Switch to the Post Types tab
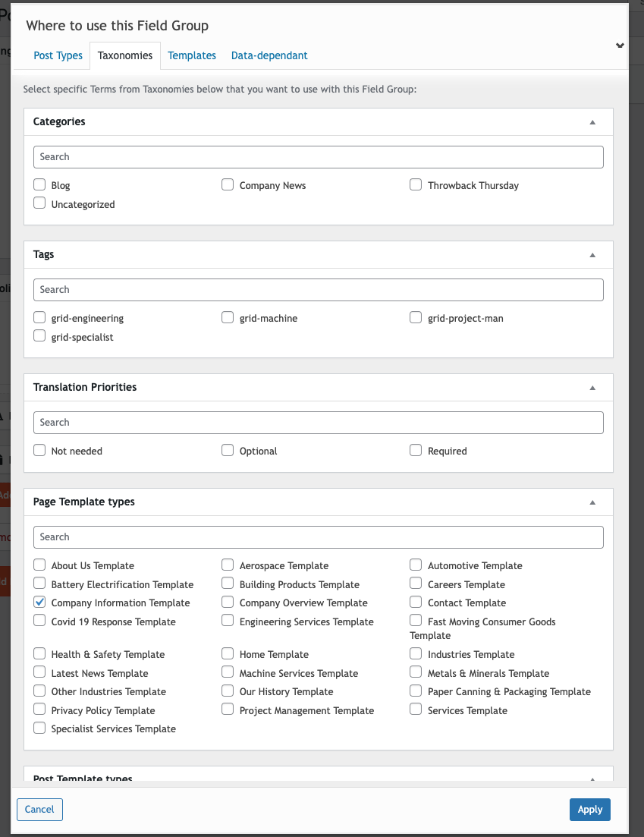This screenshot has width=644, height=837. pyautogui.click(x=58, y=55)
